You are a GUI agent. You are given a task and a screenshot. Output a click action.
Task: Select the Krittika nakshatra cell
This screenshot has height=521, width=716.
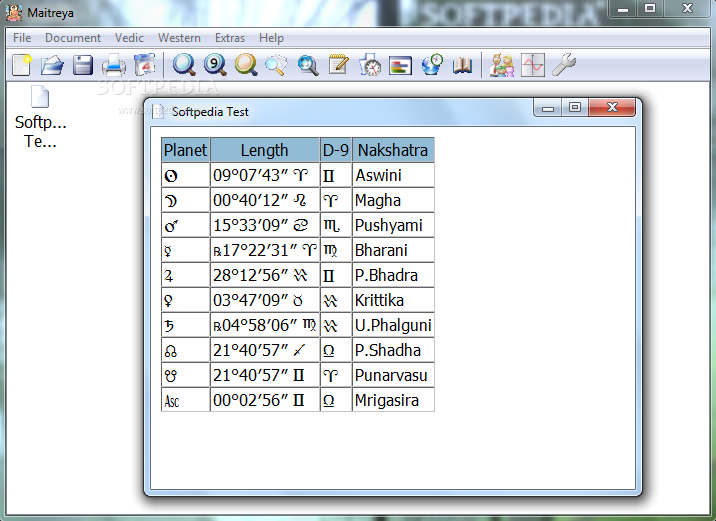tap(393, 300)
